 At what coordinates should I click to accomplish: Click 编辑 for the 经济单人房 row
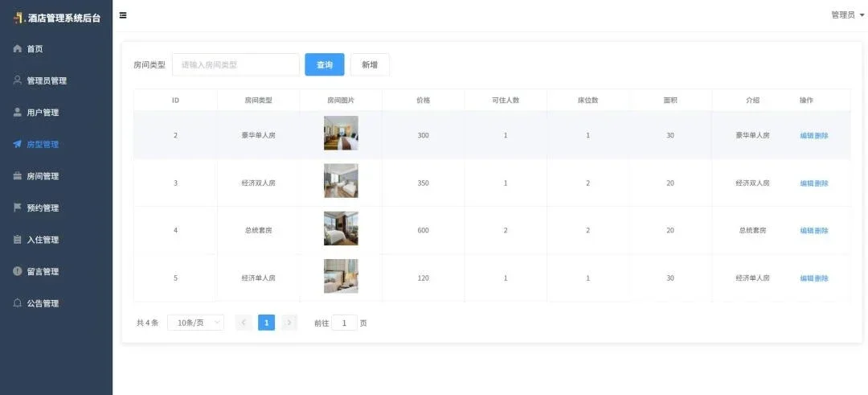(x=807, y=278)
